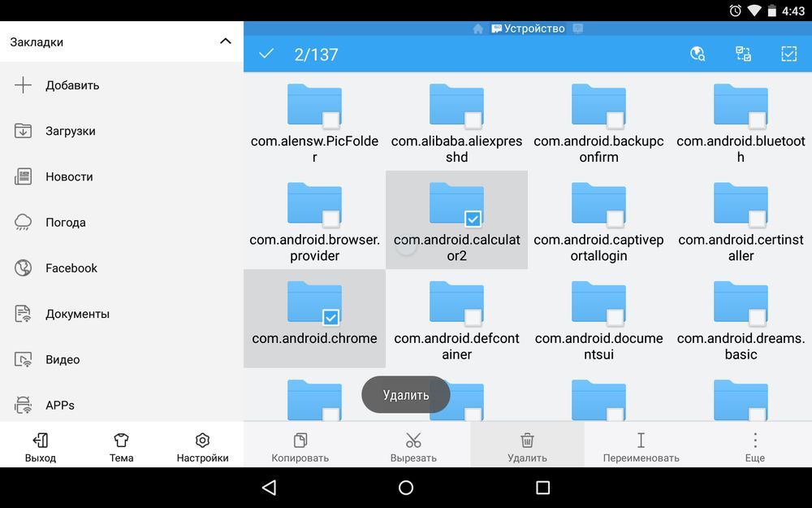
Task: Open the Тема theme shirt button
Action: click(121, 448)
